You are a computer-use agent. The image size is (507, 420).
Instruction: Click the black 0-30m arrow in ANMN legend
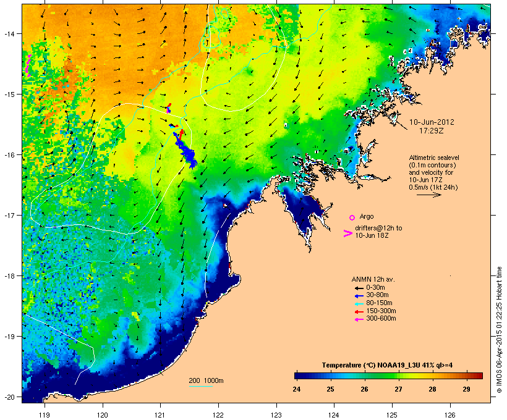click(x=359, y=288)
